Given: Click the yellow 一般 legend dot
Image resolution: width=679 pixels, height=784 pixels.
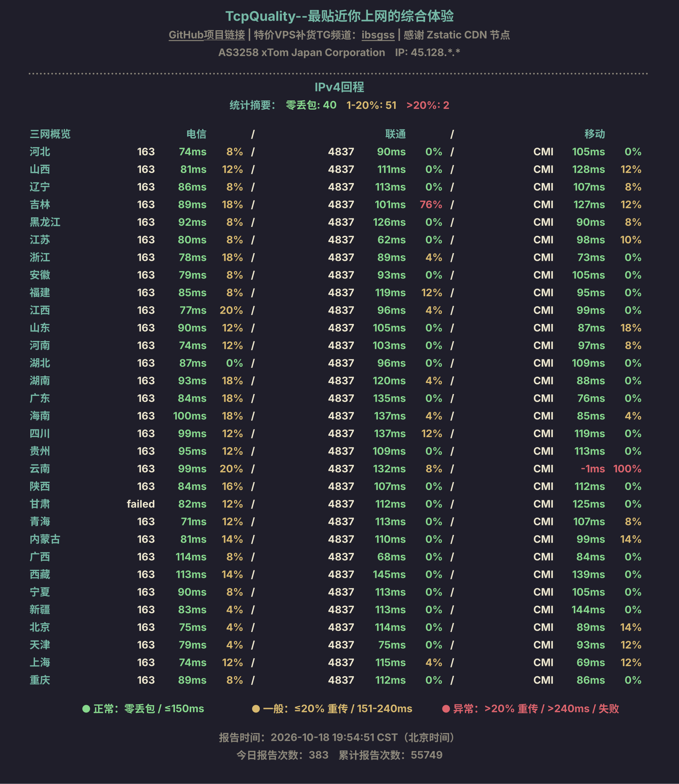Looking at the screenshot, I should pos(256,709).
